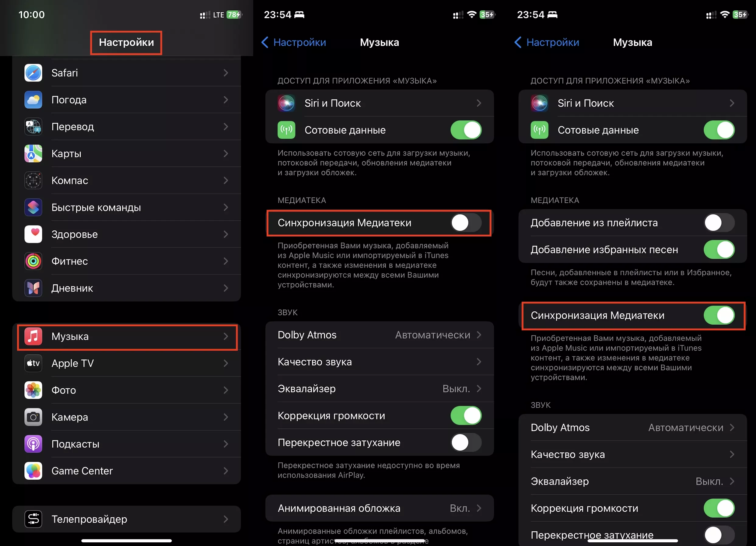756x546 pixels.
Task: Enable Синхронизация Медиатеки in middle screen
Action: coord(466,223)
